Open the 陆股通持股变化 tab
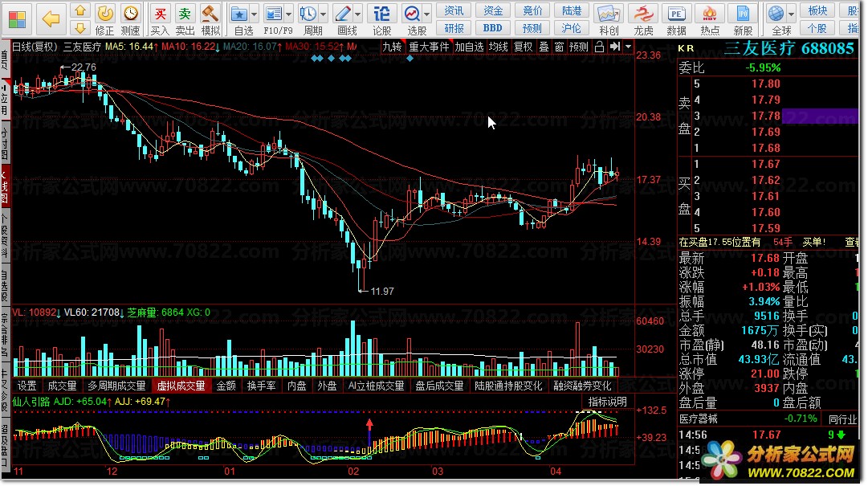Viewport: 868px width, 486px height. click(x=508, y=386)
